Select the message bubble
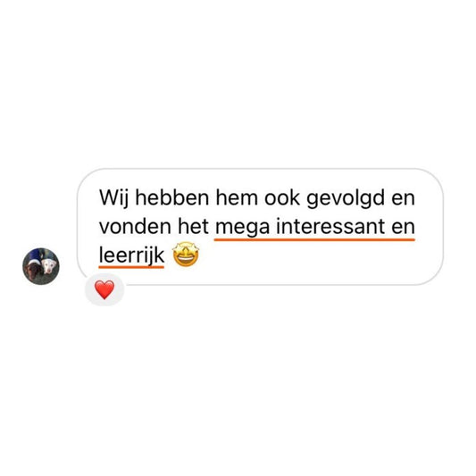This screenshot has height=476, width=476. pyautogui.click(x=260, y=227)
